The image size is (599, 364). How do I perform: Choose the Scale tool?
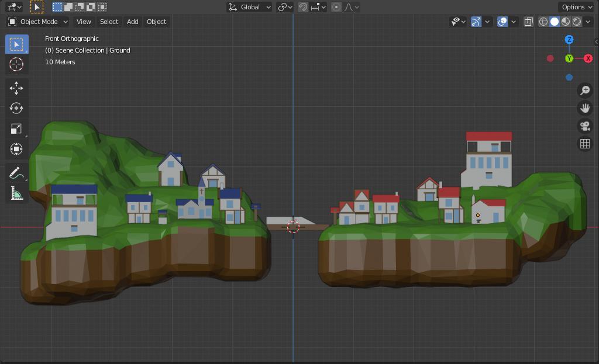(16, 129)
